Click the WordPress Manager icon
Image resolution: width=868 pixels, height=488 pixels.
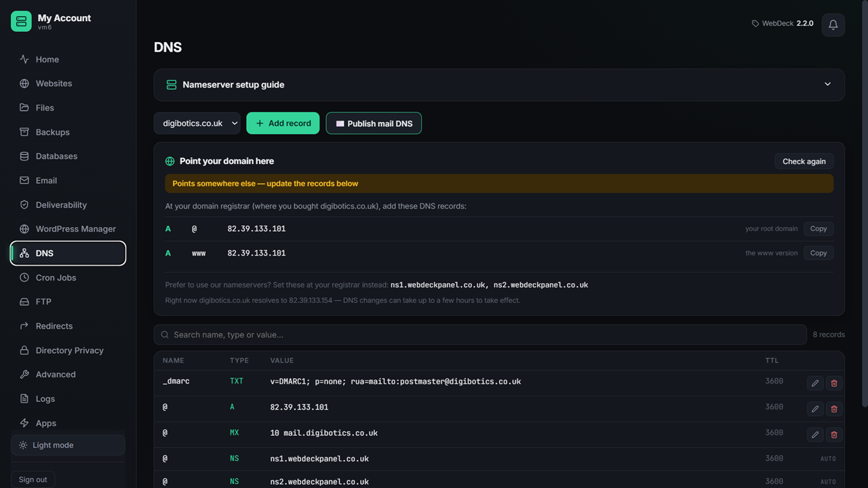click(24, 229)
